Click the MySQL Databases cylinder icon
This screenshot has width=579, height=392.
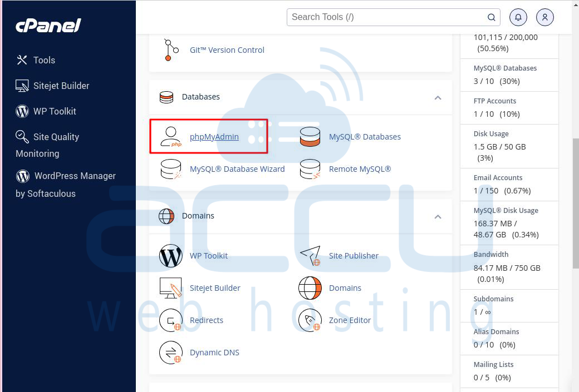[310, 137]
